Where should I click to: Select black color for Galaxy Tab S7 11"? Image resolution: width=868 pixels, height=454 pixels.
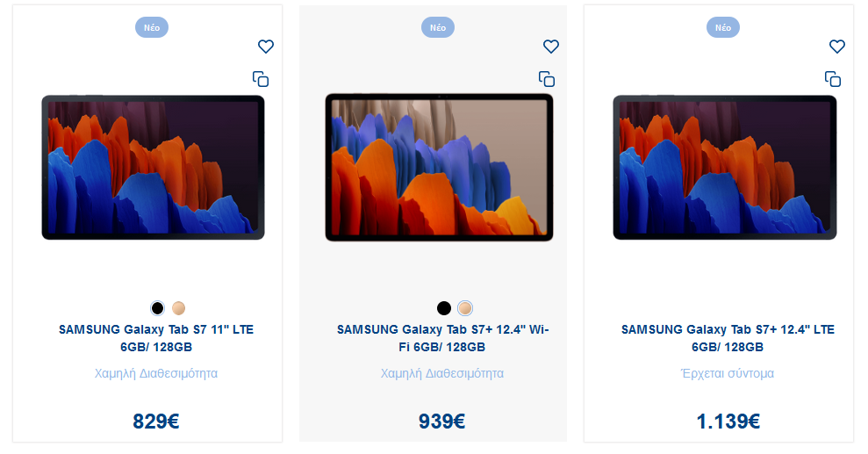(158, 308)
